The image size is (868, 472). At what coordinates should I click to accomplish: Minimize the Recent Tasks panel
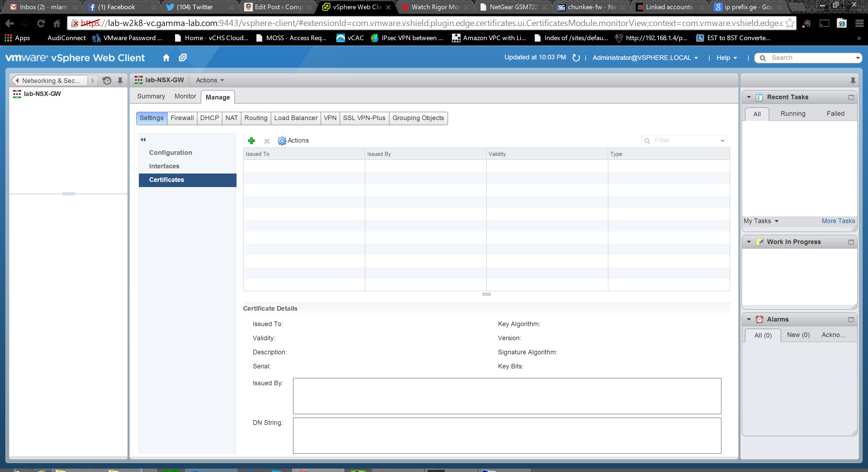851,97
